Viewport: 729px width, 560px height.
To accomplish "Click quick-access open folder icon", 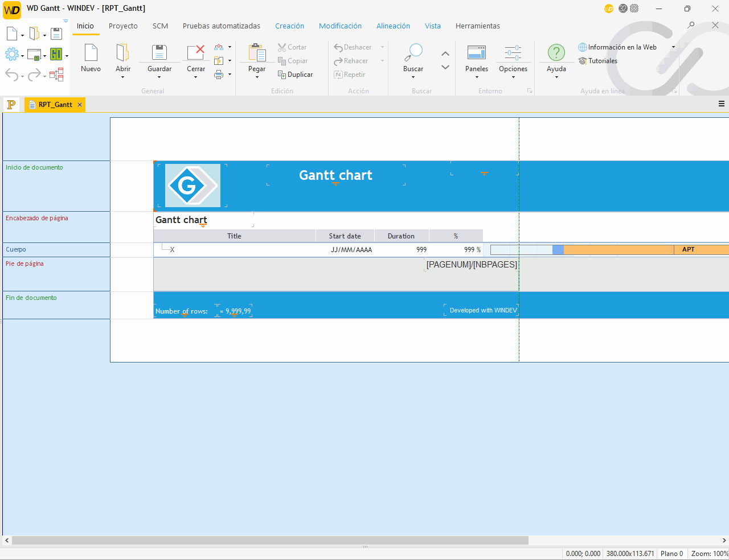I will click(x=34, y=34).
